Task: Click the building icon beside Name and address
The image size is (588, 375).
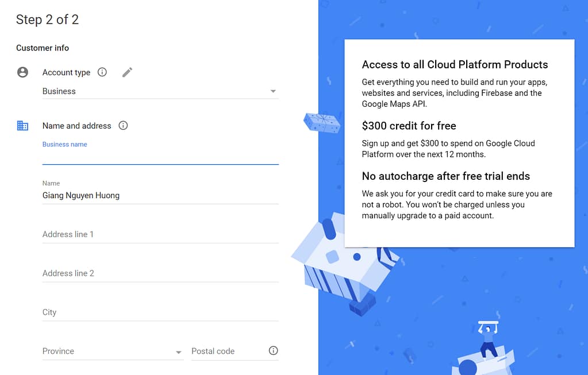Action: 22,126
